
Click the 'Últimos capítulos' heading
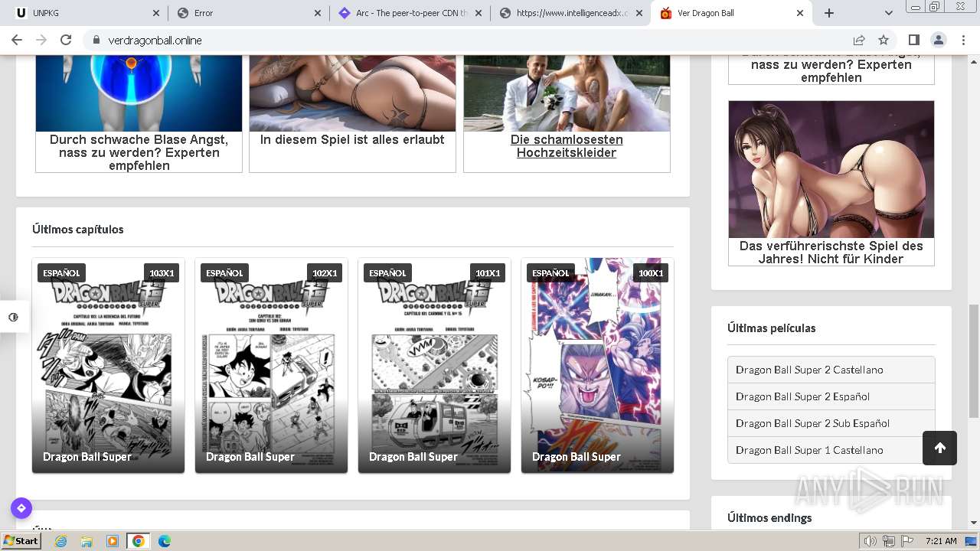click(x=78, y=229)
